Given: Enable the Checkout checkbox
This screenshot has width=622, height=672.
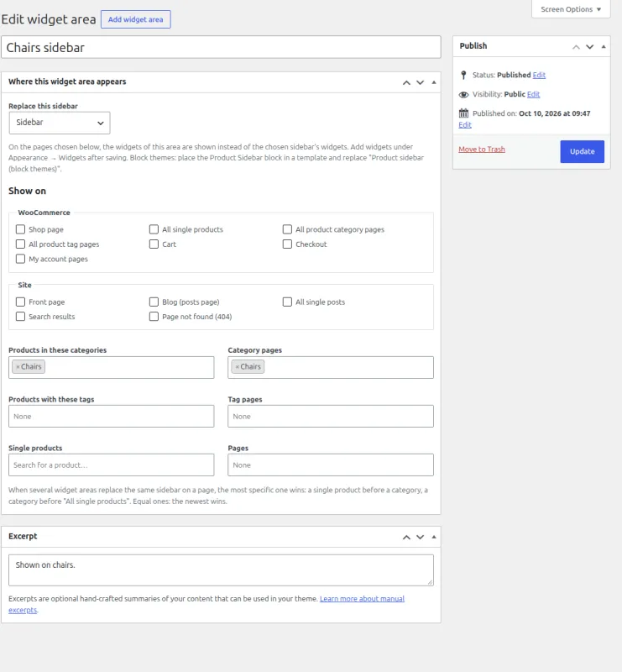Looking at the screenshot, I should click(287, 244).
